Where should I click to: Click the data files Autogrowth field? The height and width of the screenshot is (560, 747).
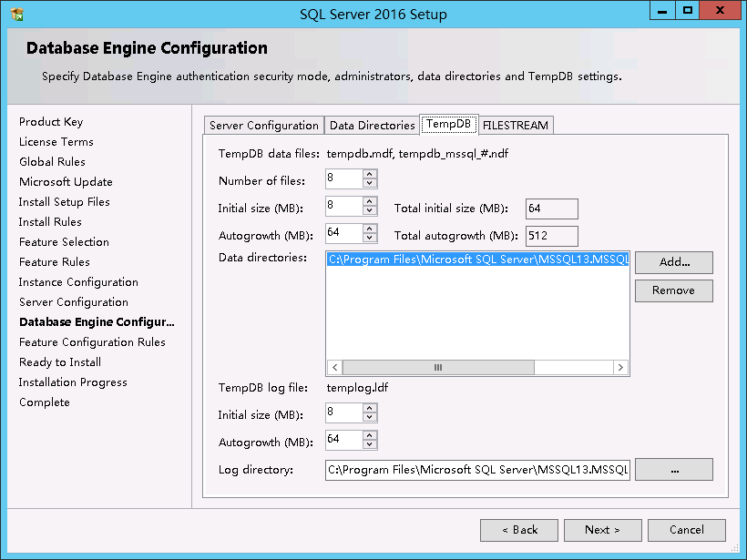point(344,233)
